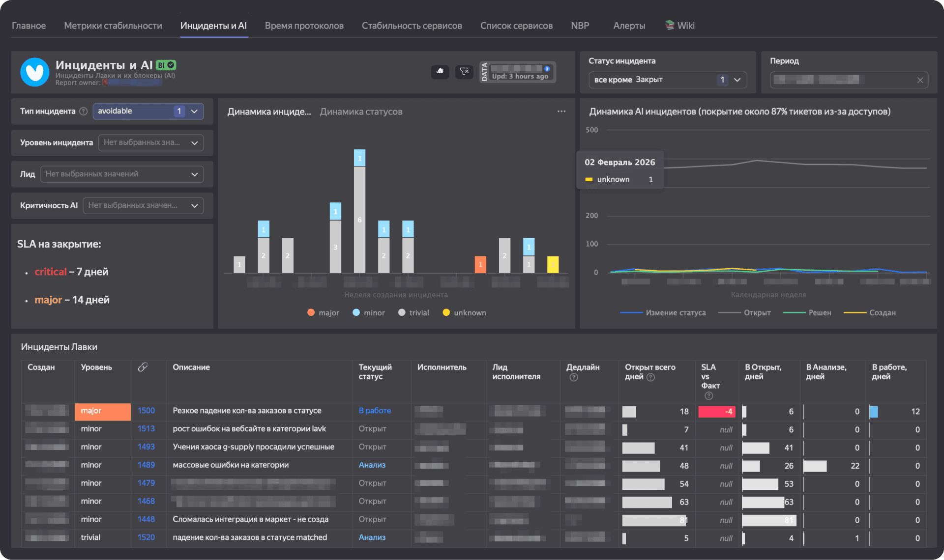Viewport: 944px width, 560px height.
Task: Click blue info icon in DATA badge
Action: coord(547,69)
